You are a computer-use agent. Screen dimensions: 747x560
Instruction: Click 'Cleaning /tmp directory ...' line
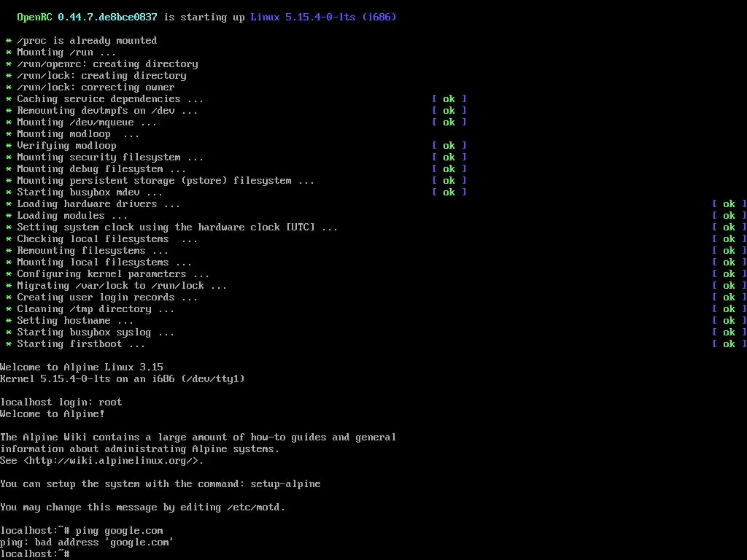96,309
